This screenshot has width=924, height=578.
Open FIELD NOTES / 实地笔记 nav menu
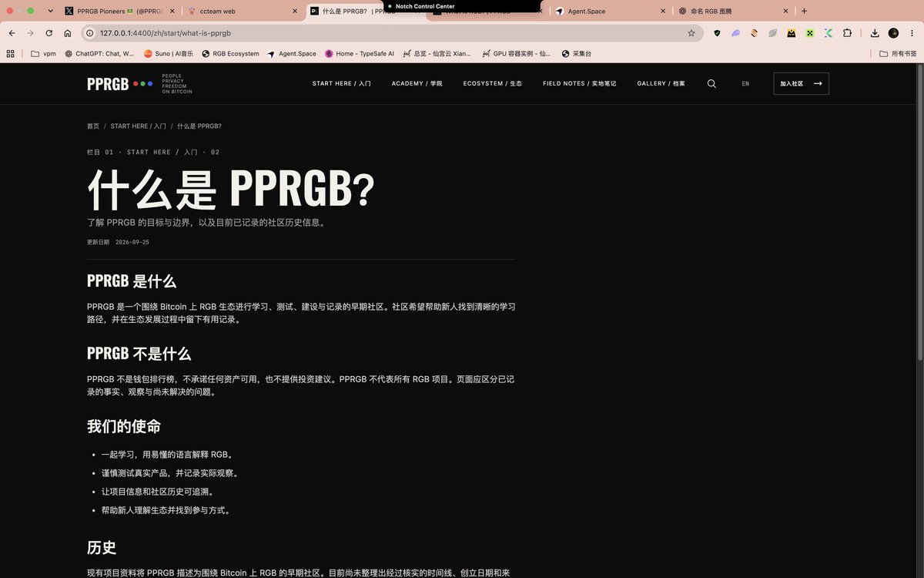tap(579, 83)
